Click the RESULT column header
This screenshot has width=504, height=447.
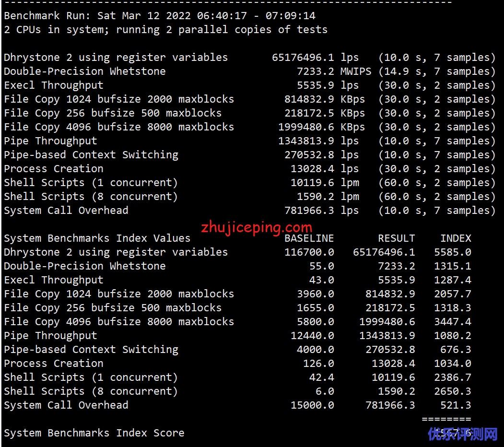pos(396,238)
